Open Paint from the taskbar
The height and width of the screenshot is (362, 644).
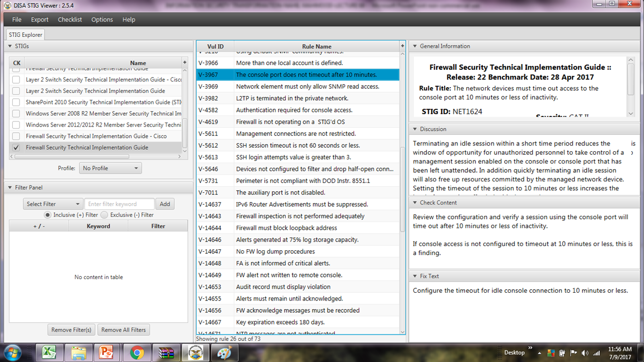pyautogui.click(x=224, y=353)
